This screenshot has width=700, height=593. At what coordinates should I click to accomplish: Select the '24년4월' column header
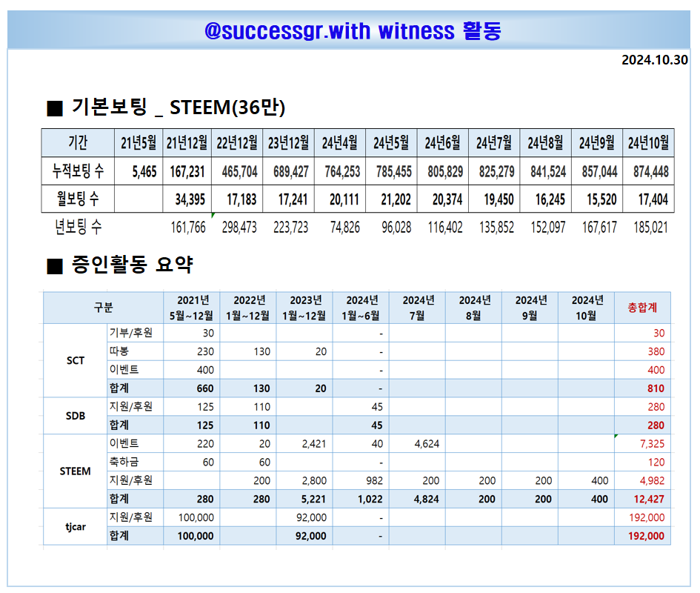click(x=340, y=143)
